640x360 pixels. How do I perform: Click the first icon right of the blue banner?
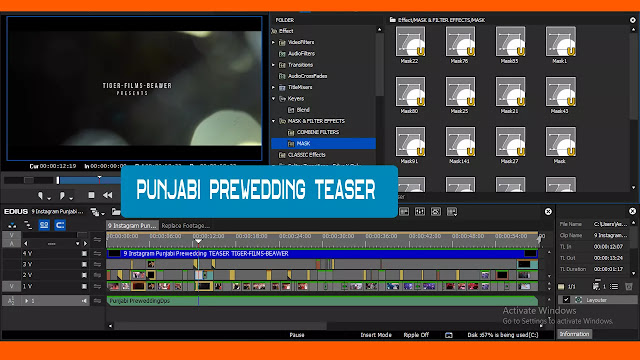coord(404,211)
